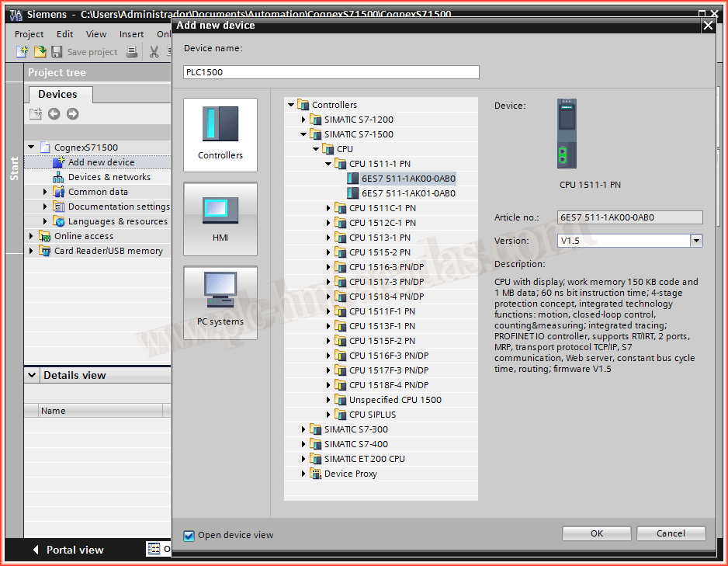Click the back arrow in Devices panel
Screen dimensions: 728x566
click(x=54, y=114)
